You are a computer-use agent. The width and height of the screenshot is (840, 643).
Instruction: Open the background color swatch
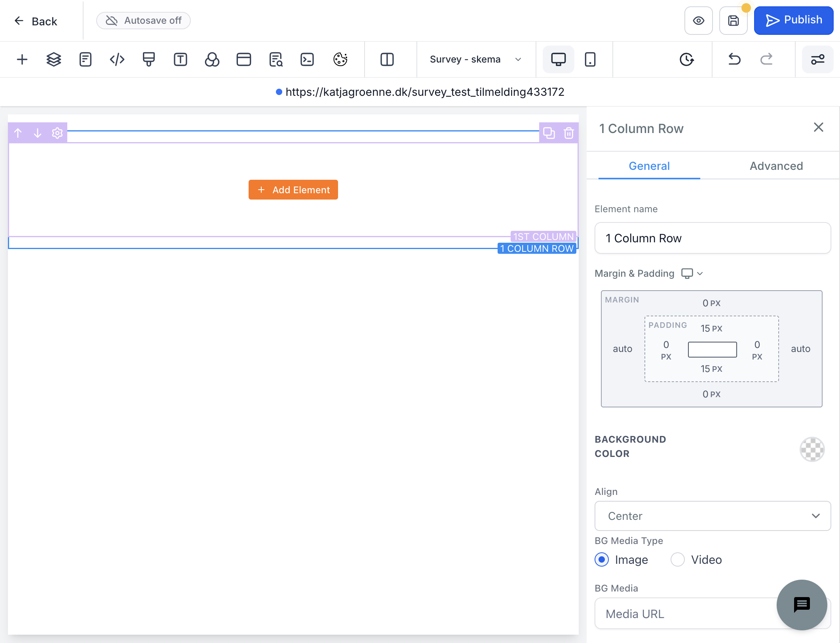[x=812, y=449]
